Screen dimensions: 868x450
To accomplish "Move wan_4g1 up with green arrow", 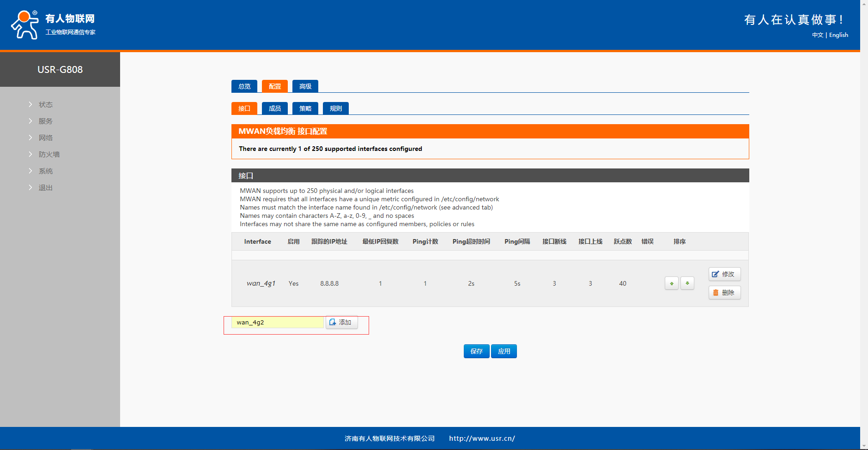I will click(671, 283).
